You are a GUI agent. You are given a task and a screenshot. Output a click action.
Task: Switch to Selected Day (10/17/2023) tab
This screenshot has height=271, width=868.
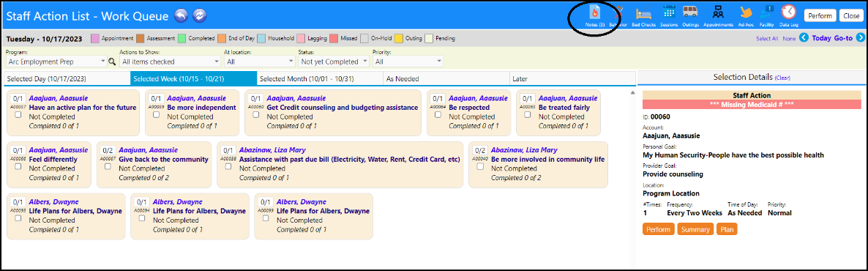(67, 78)
